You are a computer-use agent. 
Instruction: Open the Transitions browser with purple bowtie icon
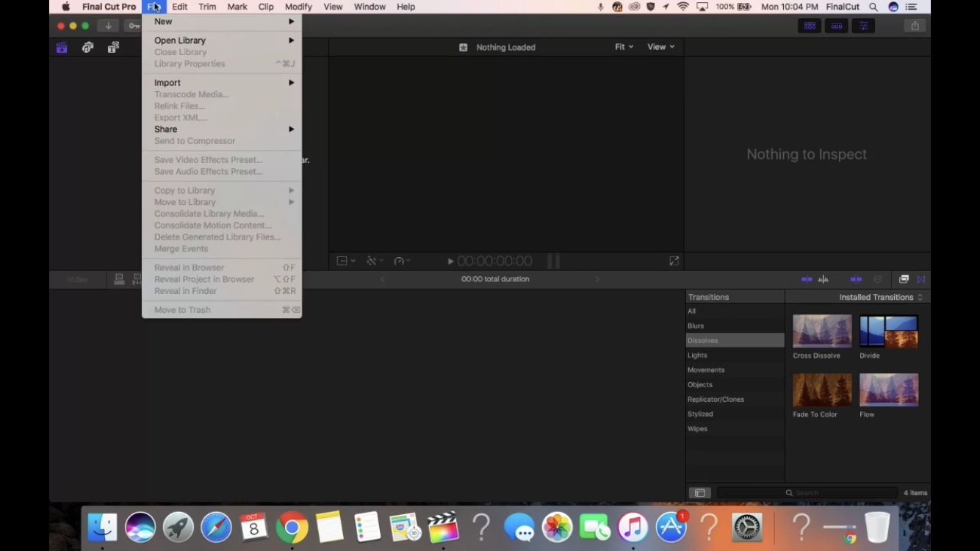[920, 279]
